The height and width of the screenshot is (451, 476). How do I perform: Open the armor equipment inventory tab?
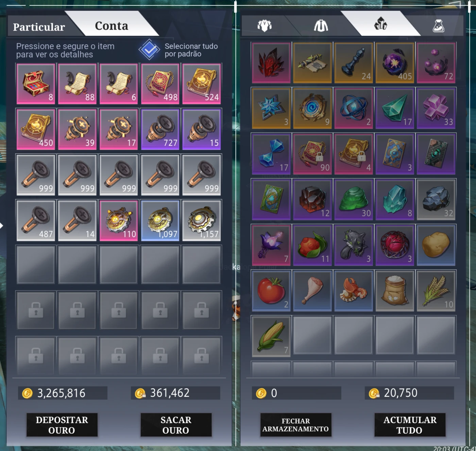click(x=265, y=26)
